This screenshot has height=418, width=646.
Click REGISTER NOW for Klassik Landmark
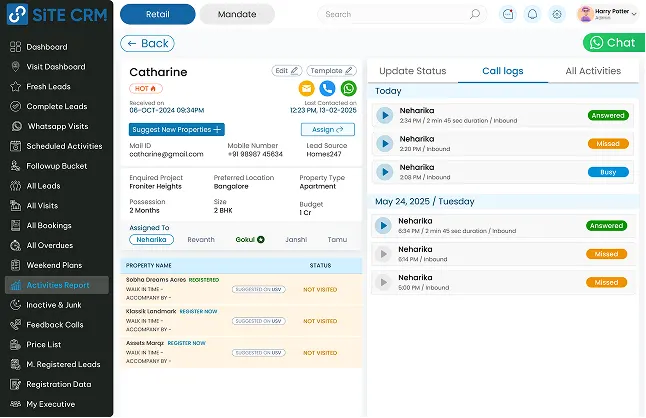[198, 311]
